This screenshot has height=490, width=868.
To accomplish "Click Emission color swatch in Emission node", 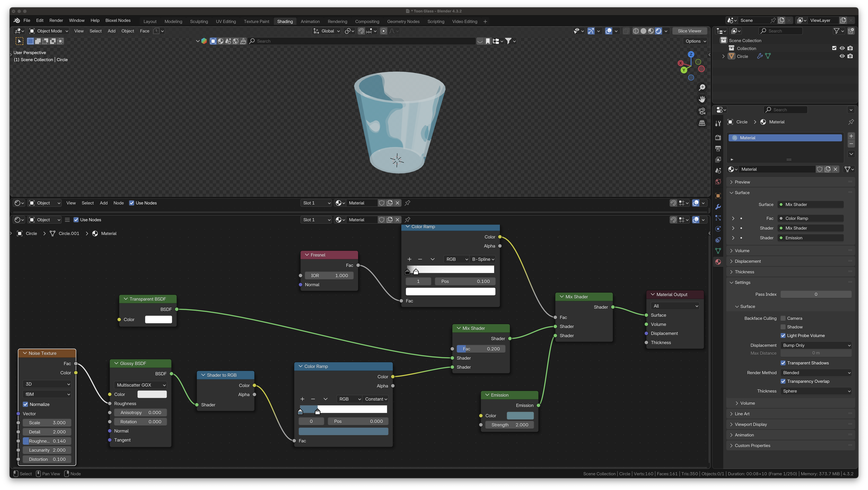I will coord(520,416).
